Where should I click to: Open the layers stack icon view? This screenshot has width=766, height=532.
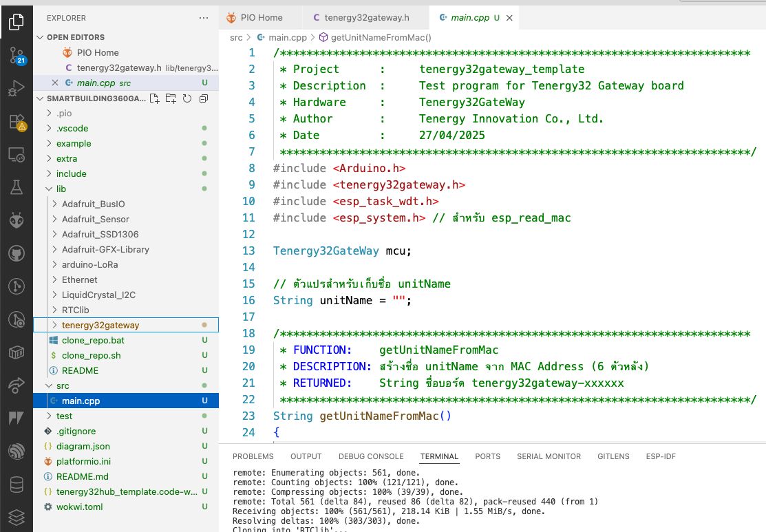tap(16, 517)
